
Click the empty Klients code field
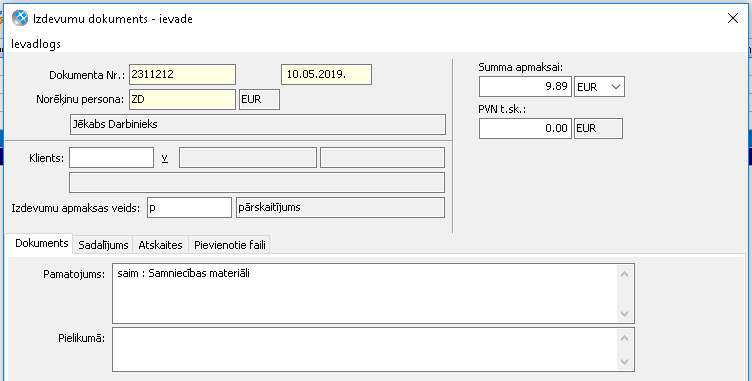click(x=111, y=157)
